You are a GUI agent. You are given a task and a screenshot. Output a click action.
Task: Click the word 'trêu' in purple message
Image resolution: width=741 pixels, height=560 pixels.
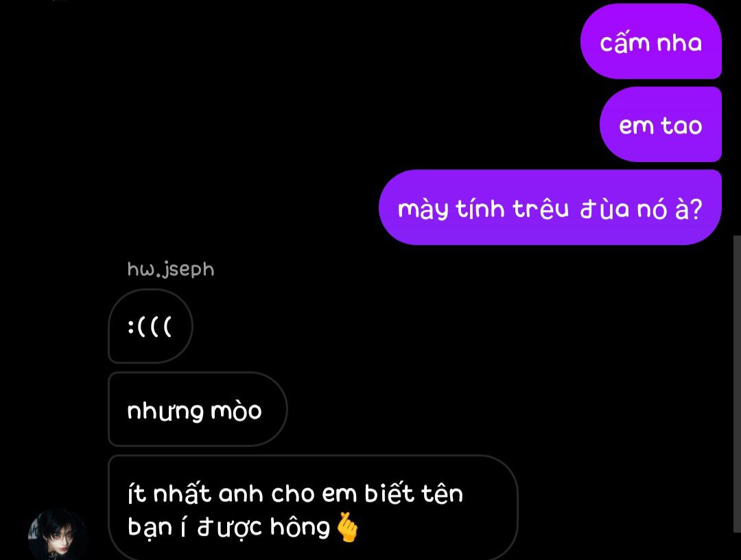pos(541,209)
